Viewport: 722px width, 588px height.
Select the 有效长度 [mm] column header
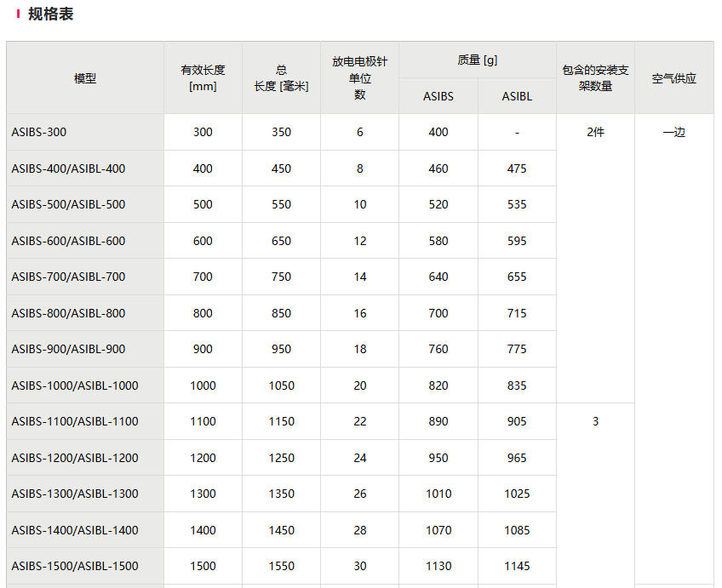click(x=203, y=78)
